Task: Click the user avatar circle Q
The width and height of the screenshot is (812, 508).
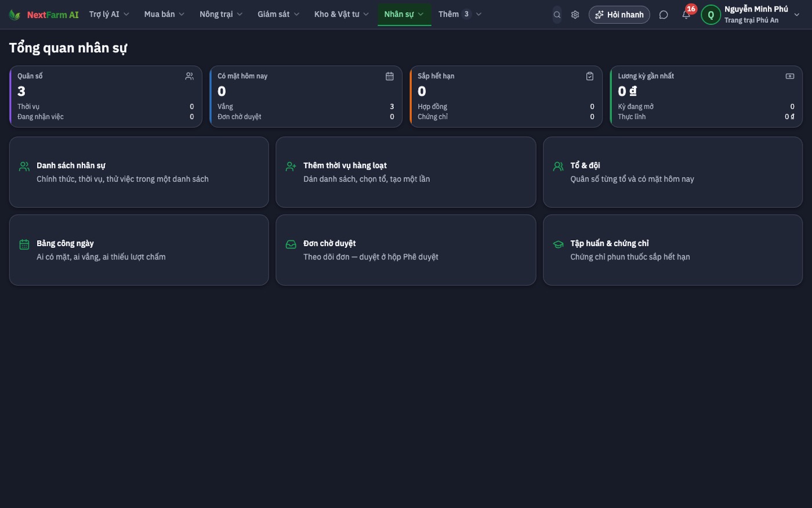Action: 710,15
